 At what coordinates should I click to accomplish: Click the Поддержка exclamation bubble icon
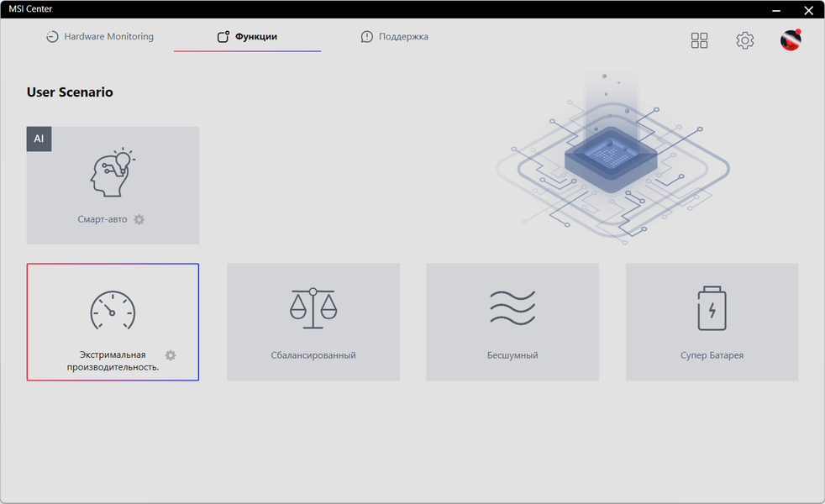[367, 36]
